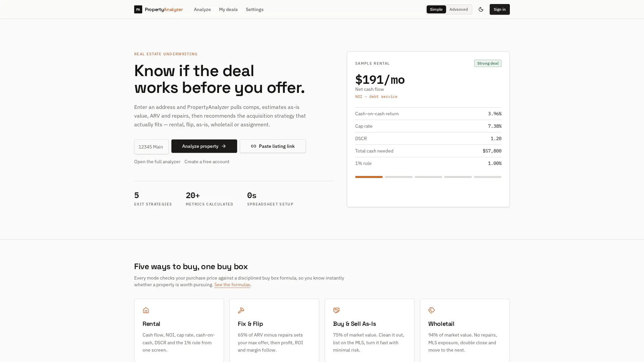Click the Total cash needed $57,800 value
Screen dimensions: 644x362
(x=492, y=151)
